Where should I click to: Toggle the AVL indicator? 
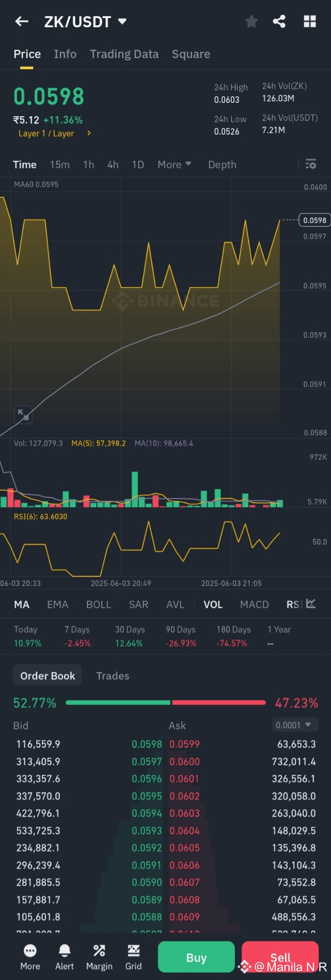[175, 604]
